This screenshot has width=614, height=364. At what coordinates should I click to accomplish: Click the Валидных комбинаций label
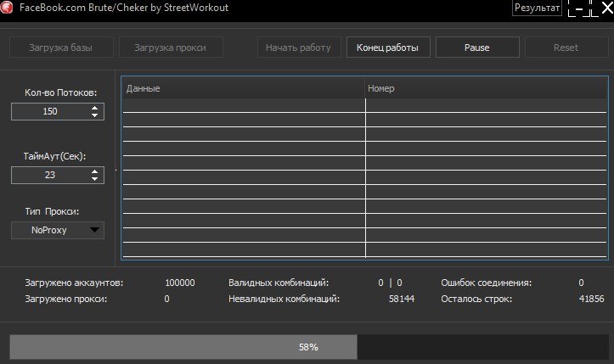coord(279,283)
